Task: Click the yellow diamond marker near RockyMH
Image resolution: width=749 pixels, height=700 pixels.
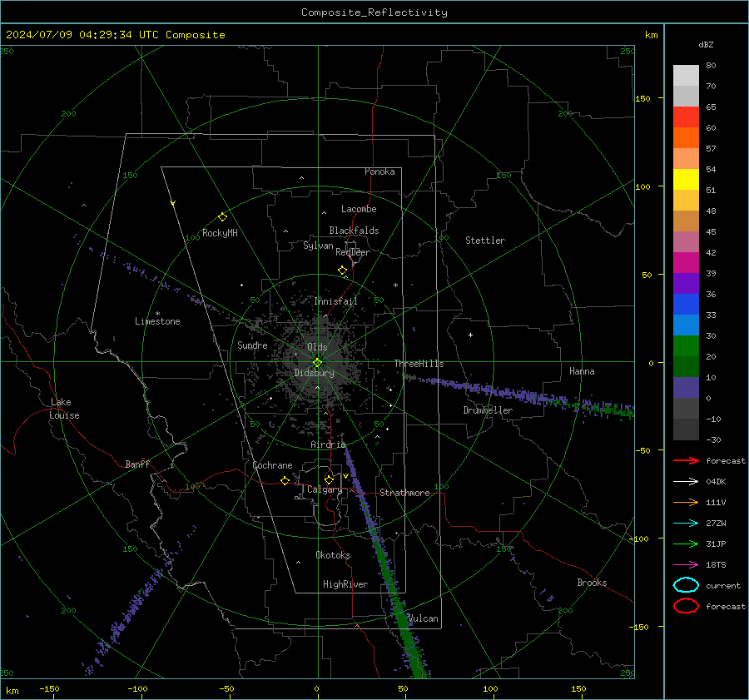Action: [x=222, y=217]
